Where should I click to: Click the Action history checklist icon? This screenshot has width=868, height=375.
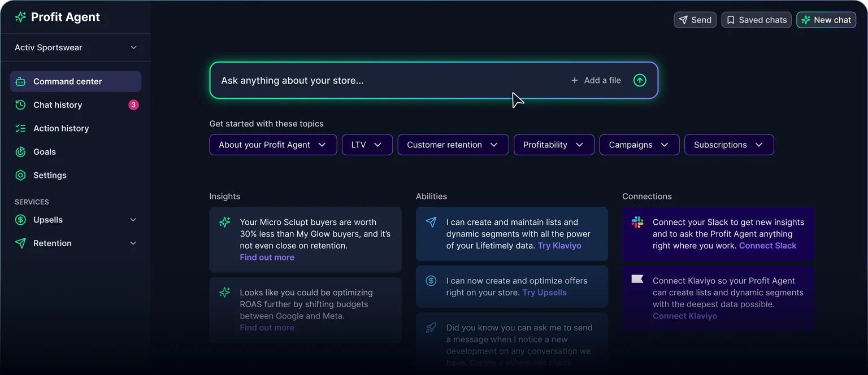pyautogui.click(x=20, y=128)
